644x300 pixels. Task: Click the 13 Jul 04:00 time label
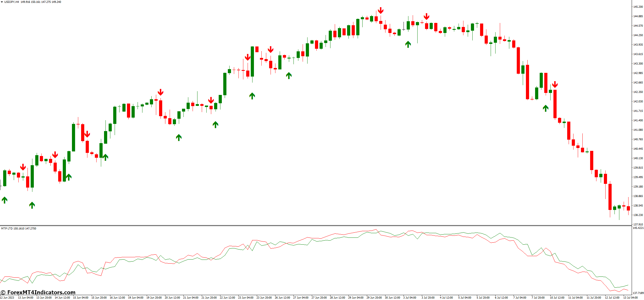(x=631, y=297)
